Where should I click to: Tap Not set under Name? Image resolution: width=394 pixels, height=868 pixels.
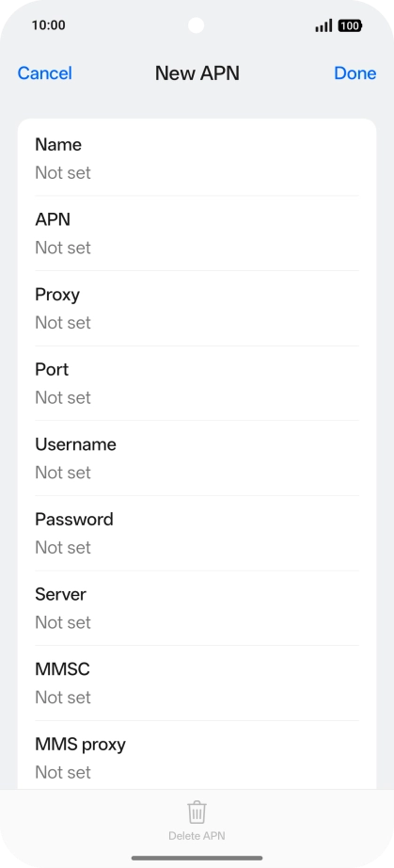(x=63, y=172)
